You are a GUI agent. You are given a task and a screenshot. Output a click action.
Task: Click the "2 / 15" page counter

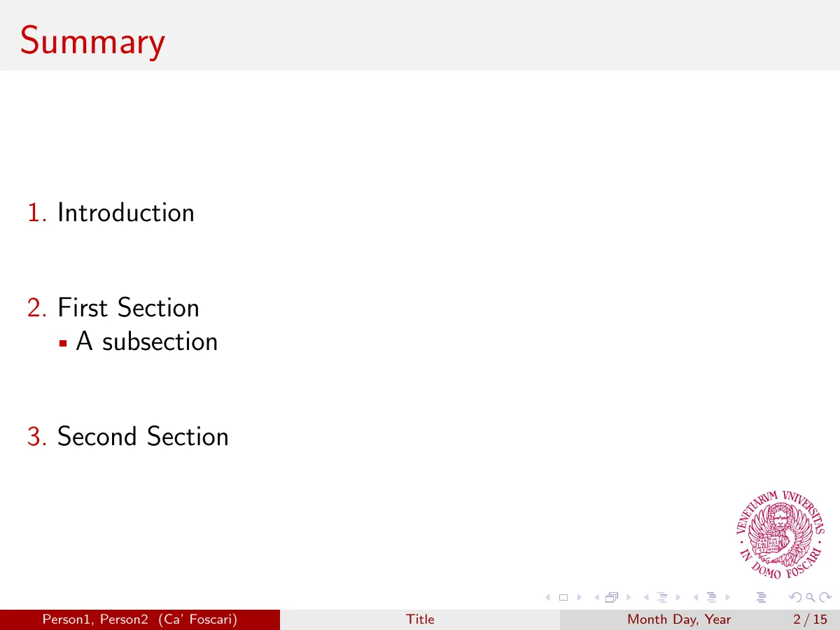[811, 619]
